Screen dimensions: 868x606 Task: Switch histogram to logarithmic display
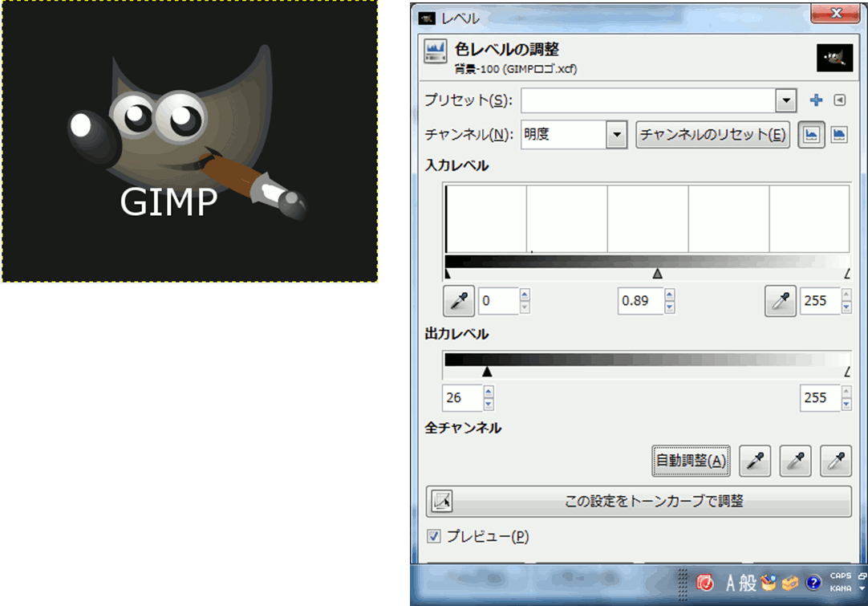point(838,134)
